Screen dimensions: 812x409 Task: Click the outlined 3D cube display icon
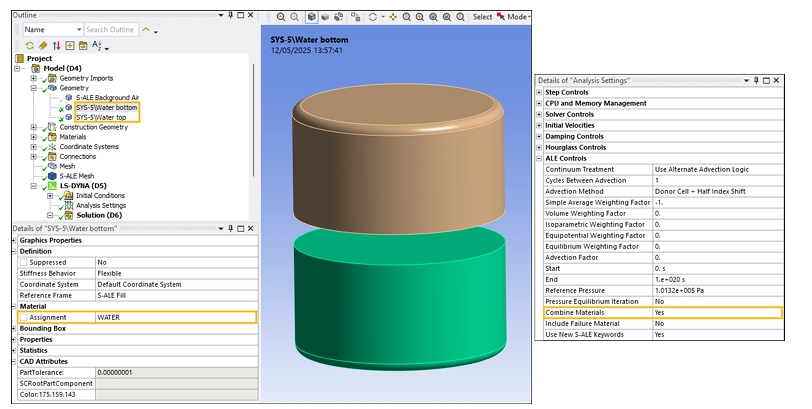coord(312,17)
